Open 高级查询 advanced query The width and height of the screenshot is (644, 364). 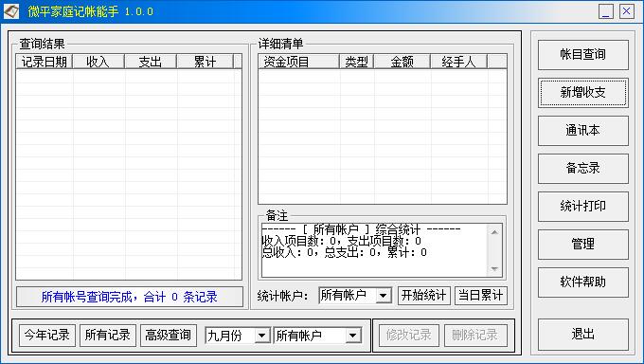click(x=169, y=336)
